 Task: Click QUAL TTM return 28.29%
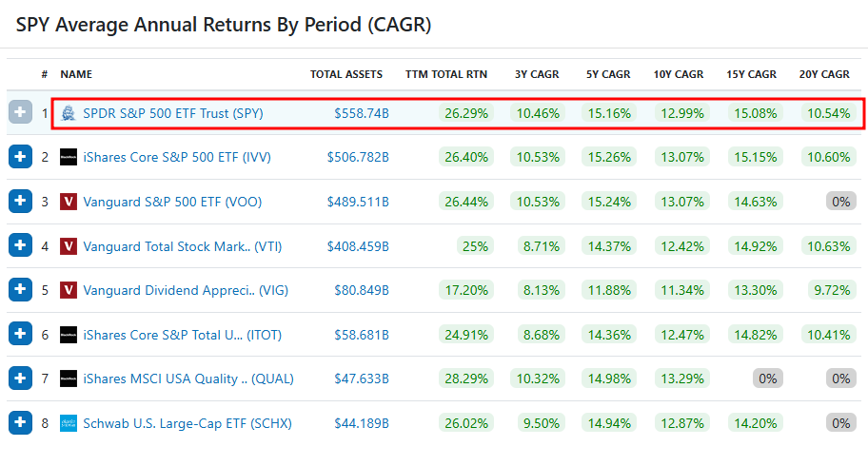[466, 379]
